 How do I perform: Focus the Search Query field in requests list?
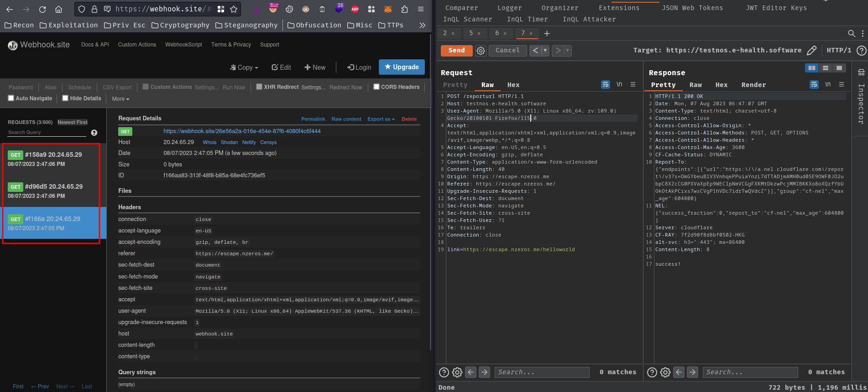[x=47, y=132]
